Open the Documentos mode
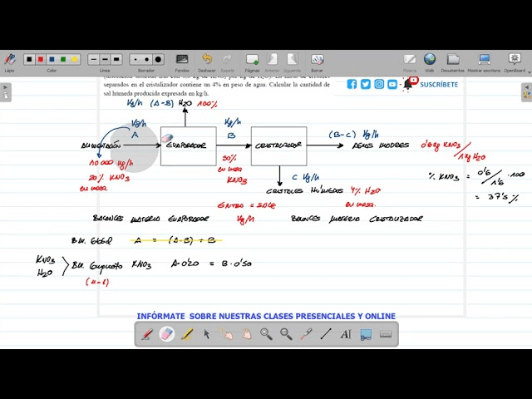The image size is (532, 399). click(452, 59)
